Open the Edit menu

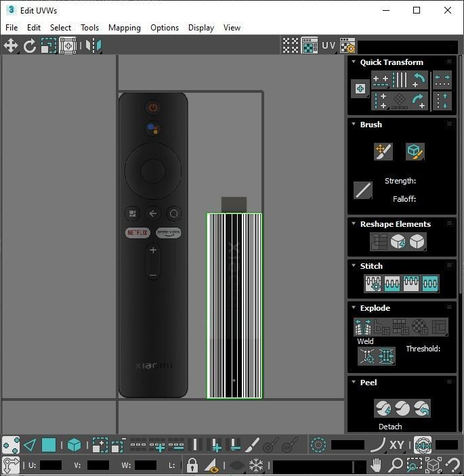(34, 28)
